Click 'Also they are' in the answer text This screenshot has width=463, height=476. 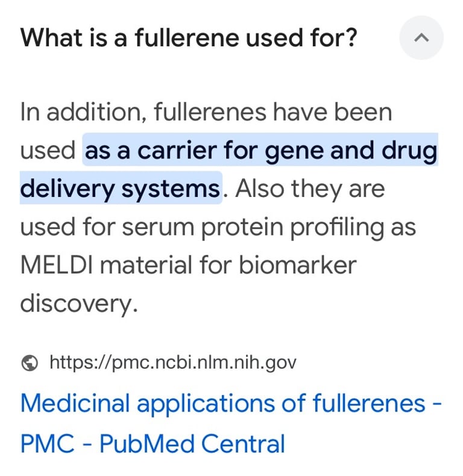(x=310, y=189)
